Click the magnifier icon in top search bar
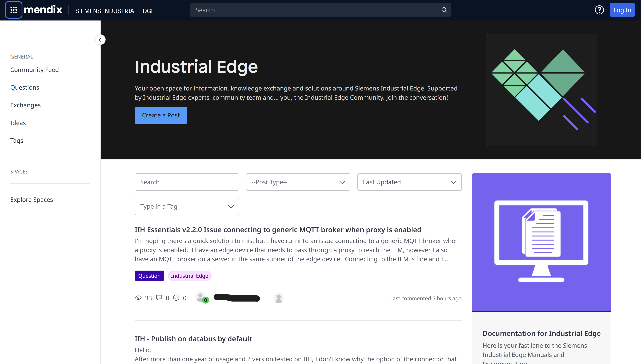This screenshot has height=364, width=641. tap(444, 10)
